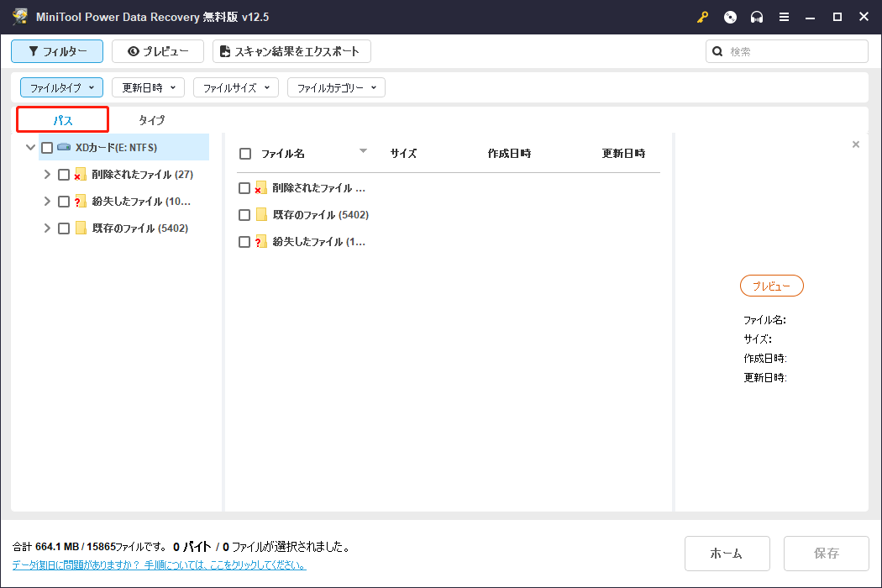Expand 既存のファイル (5402) tree node
The height and width of the screenshot is (588, 882).
coord(47,228)
